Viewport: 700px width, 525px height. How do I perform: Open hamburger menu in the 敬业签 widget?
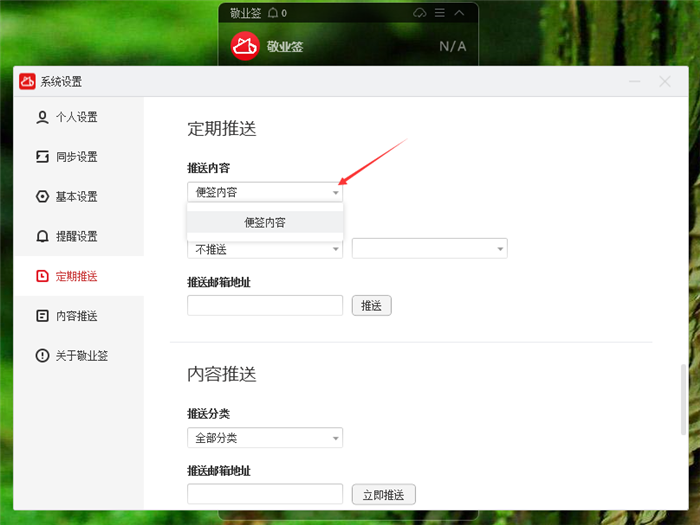(x=440, y=13)
